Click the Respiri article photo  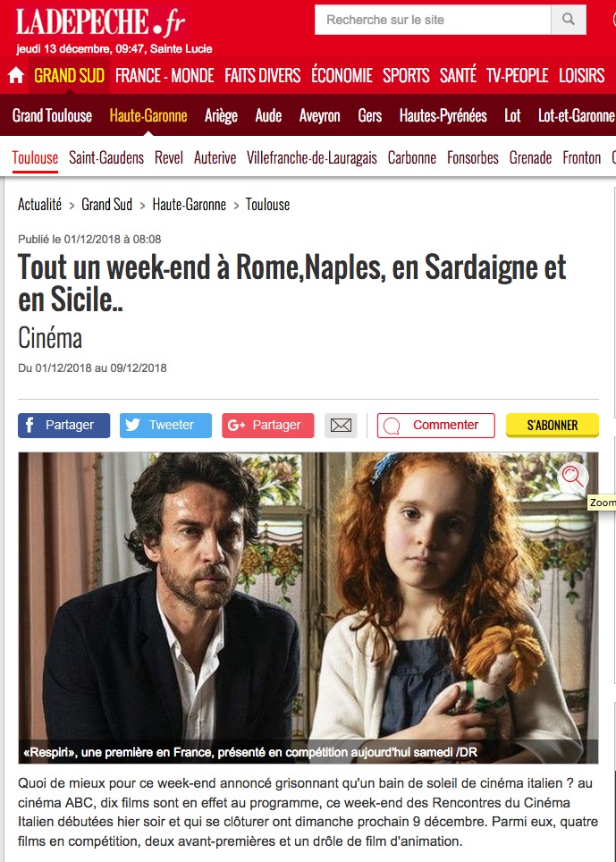[x=308, y=607]
